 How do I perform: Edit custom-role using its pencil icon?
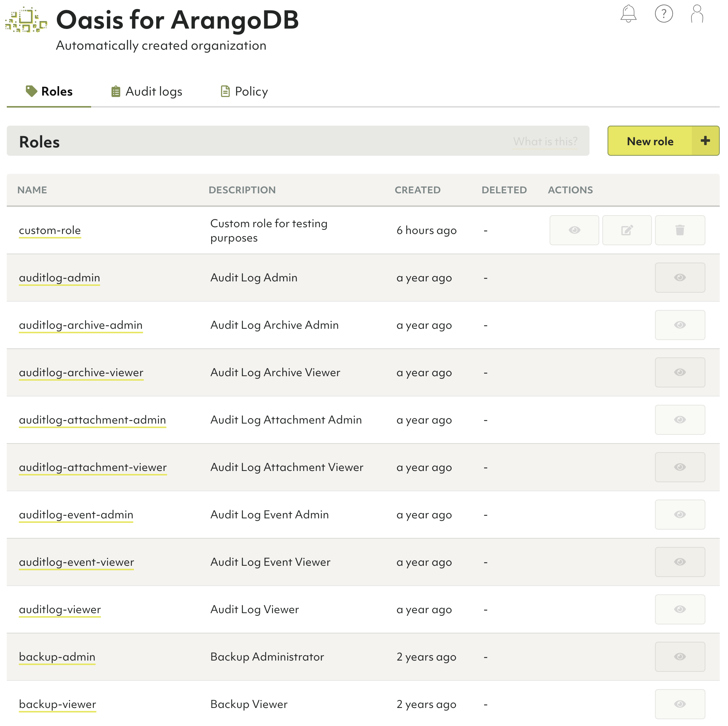click(x=627, y=230)
